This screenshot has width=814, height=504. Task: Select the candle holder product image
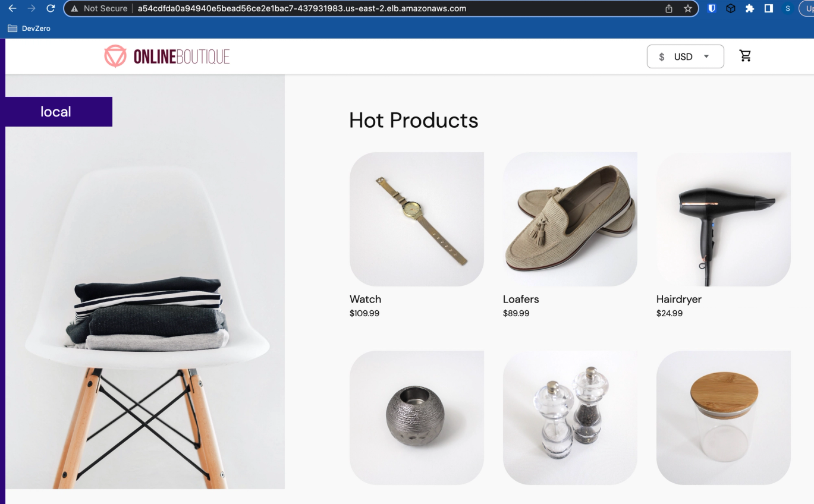point(417,418)
